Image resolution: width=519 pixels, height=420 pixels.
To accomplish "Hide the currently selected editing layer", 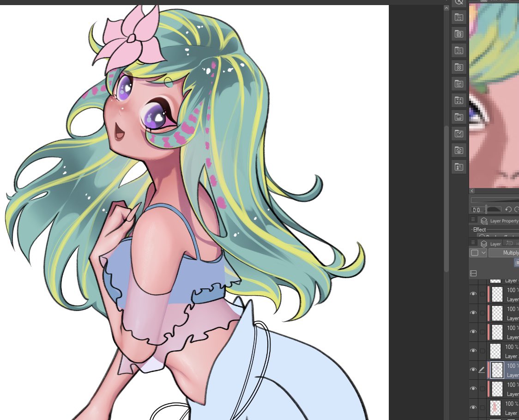I will (x=473, y=370).
